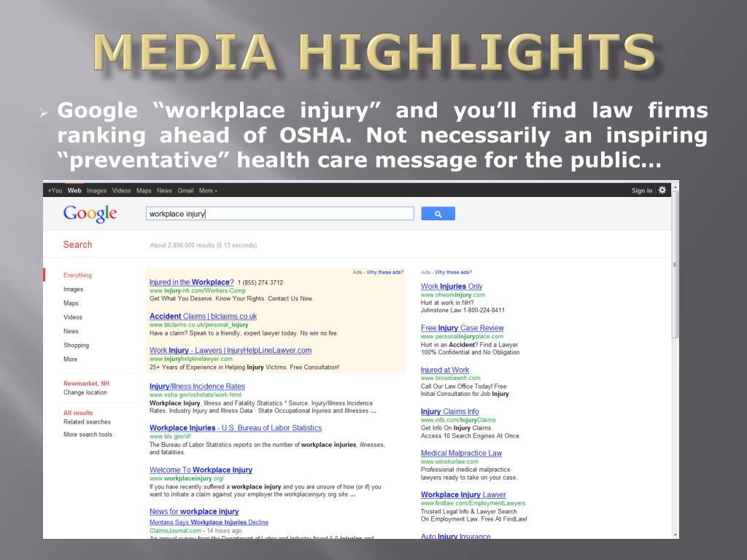Expand More search tools
The image size is (747, 560).
(x=88, y=435)
